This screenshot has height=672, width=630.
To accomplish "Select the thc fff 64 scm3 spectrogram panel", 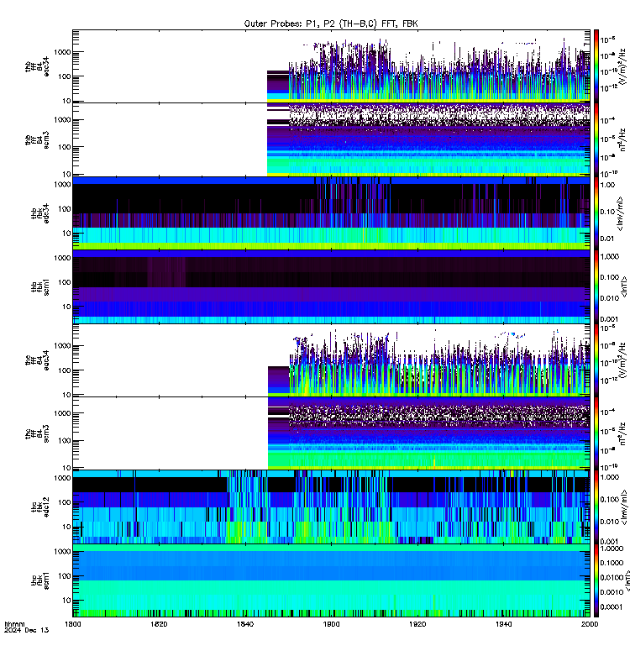I will 331,433.
